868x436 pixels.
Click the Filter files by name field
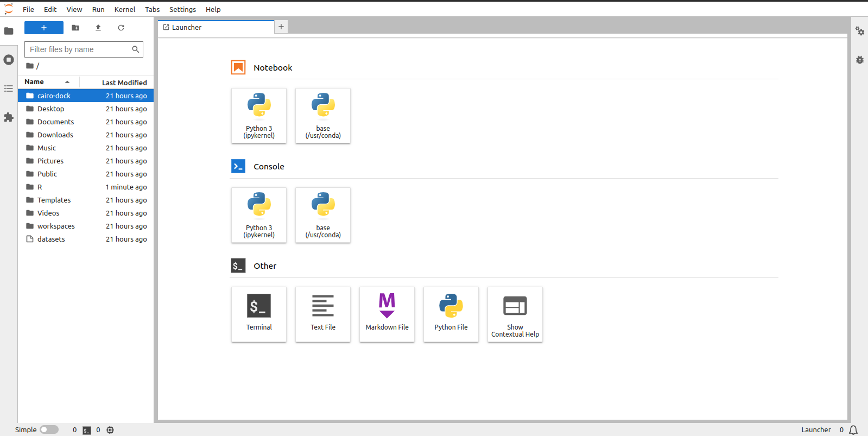coord(79,49)
